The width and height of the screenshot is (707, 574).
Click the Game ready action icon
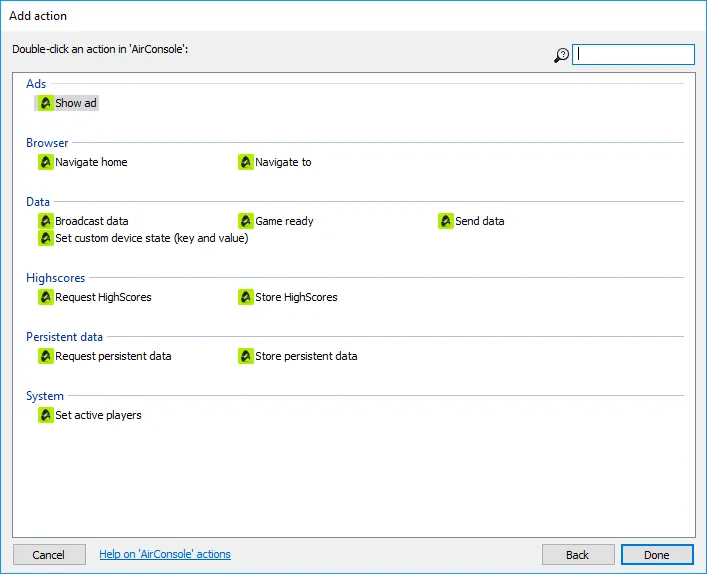[x=246, y=221]
